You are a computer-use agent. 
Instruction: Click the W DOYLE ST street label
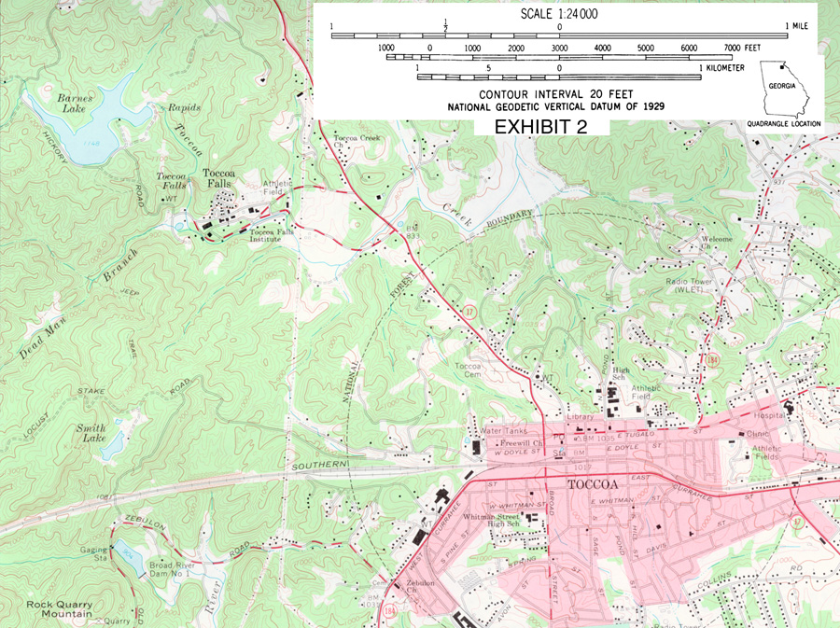(518, 453)
